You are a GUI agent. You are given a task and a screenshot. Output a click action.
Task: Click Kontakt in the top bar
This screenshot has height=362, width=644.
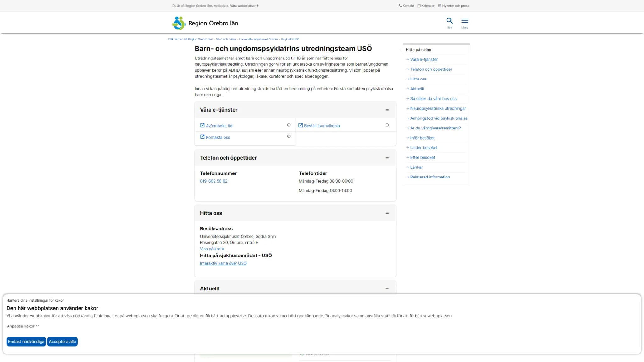(x=406, y=6)
